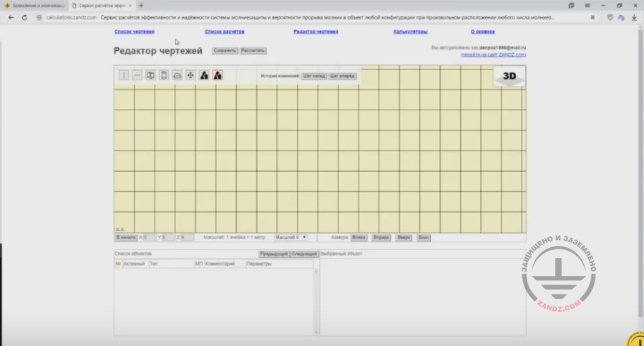Click the В начало button
The height and width of the screenshot is (346, 644).
pos(126,237)
